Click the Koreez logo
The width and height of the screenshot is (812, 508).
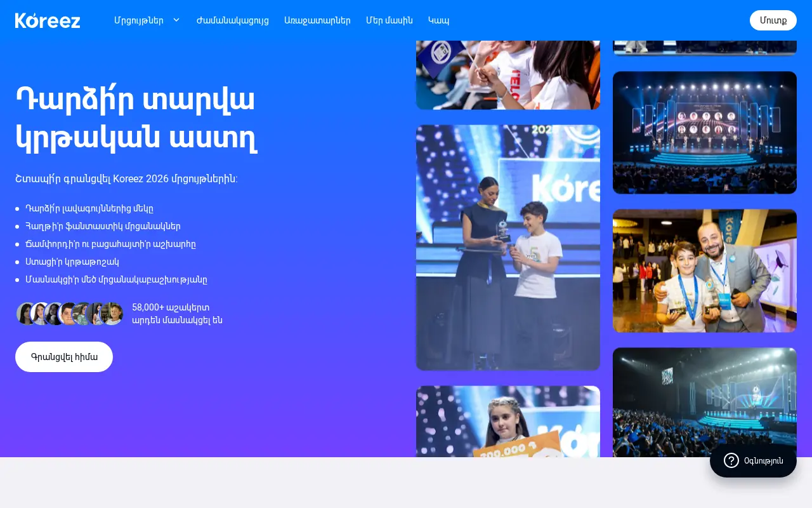[48, 20]
